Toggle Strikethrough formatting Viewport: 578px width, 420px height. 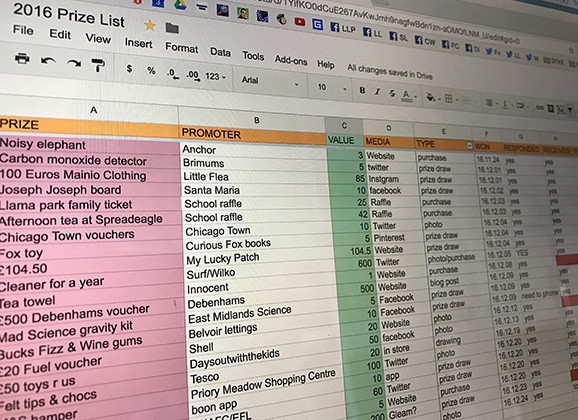coord(392,94)
